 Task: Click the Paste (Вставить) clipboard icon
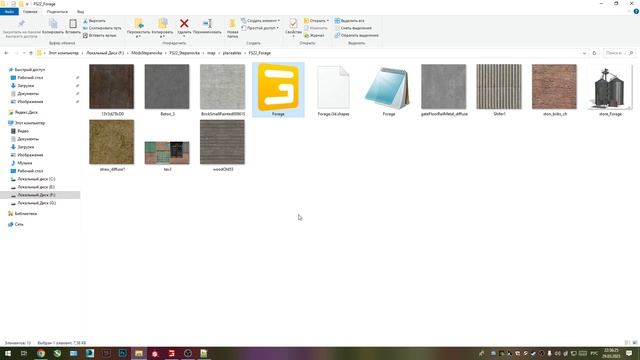73,24
